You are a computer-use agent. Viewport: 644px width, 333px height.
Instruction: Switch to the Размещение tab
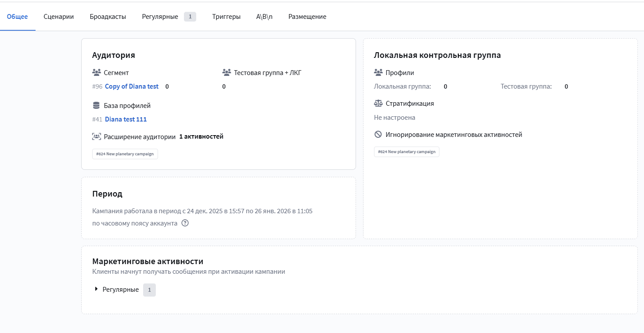click(307, 17)
